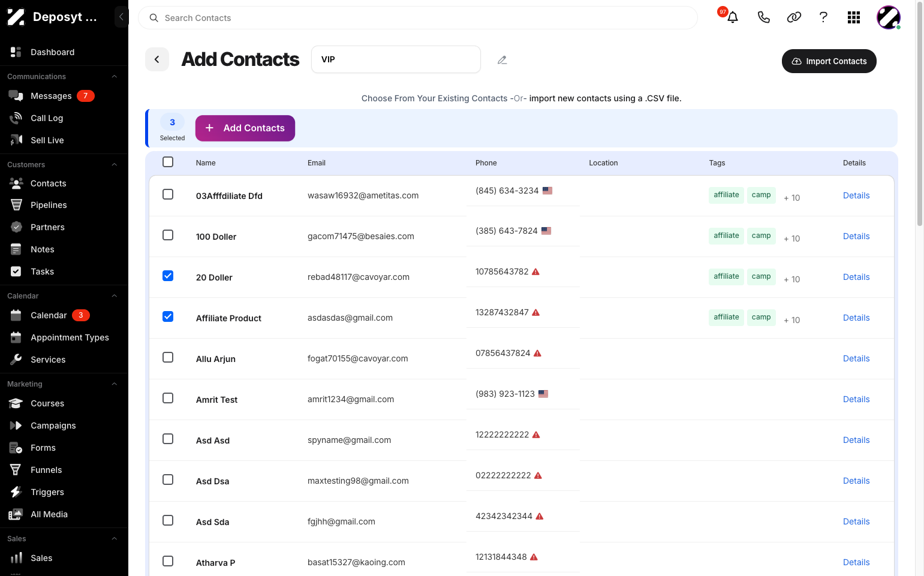Click the Dashboard icon in the sidebar

(16, 52)
